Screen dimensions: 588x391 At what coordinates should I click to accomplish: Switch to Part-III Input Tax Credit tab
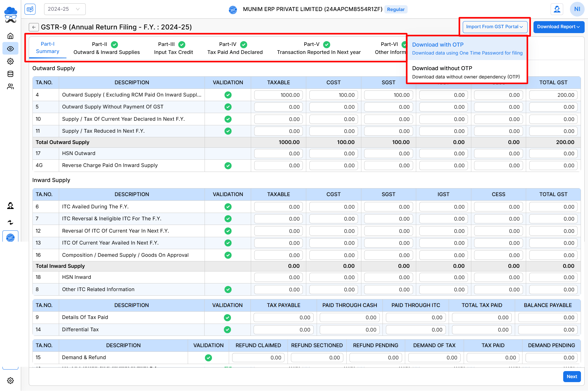click(173, 48)
